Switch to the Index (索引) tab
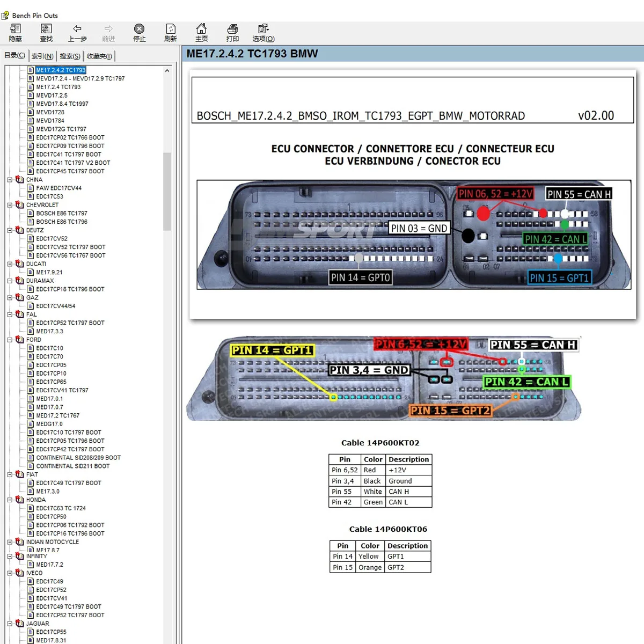Image resolution: width=644 pixels, height=644 pixels. [42, 56]
